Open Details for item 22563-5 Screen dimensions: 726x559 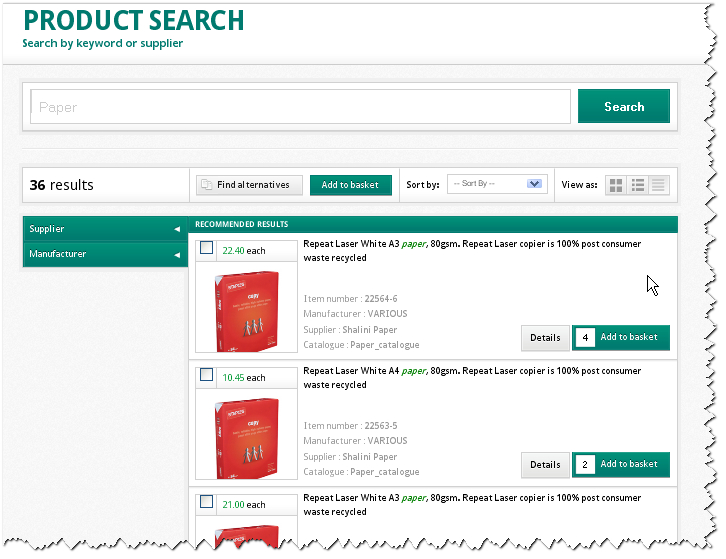pyautogui.click(x=545, y=465)
